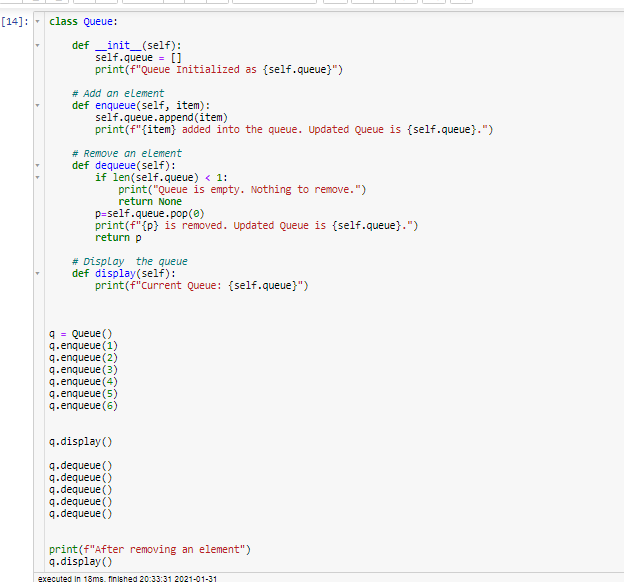This screenshot has height=582, width=624.
Task: Click the 'def dequeue(self):' definition line
Action: point(124,166)
